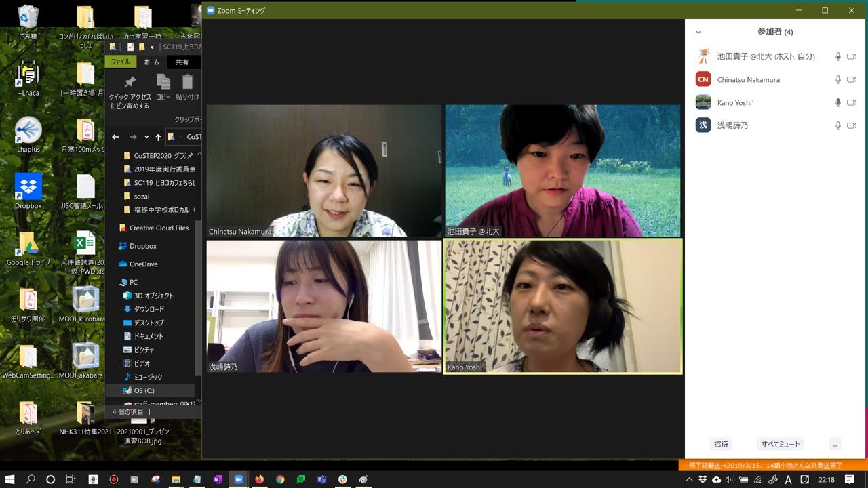Toggle camera icon for 池田貴子 @北大
The height and width of the screenshot is (488, 868).
tap(852, 57)
